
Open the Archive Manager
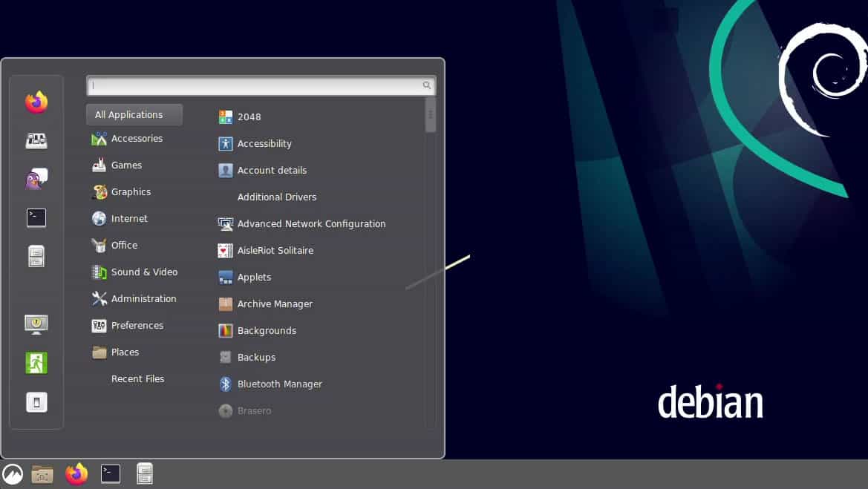[275, 303]
